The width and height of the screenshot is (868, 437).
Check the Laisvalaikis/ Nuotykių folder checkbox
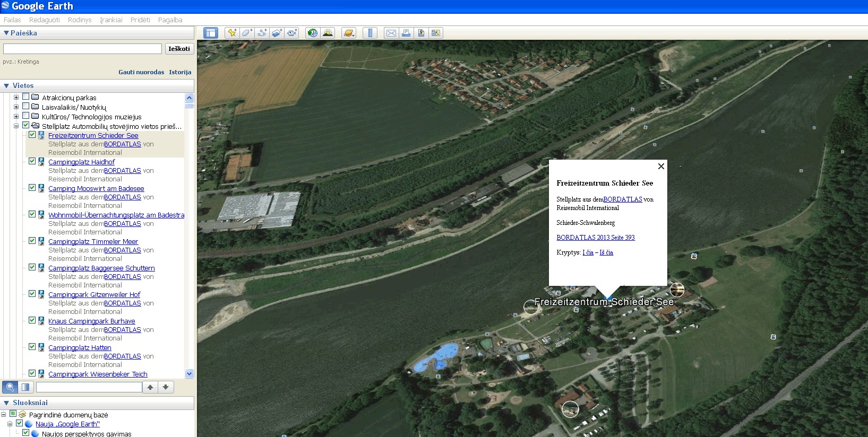pos(25,106)
